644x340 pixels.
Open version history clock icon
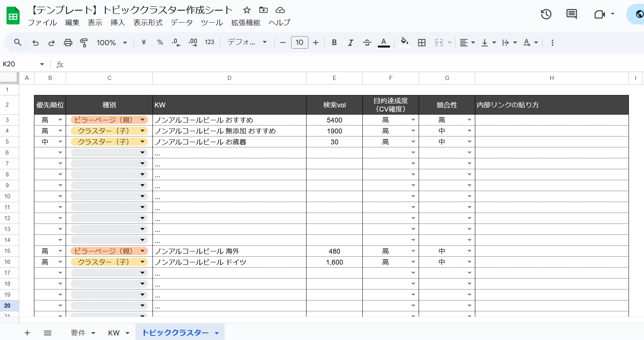click(546, 14)
